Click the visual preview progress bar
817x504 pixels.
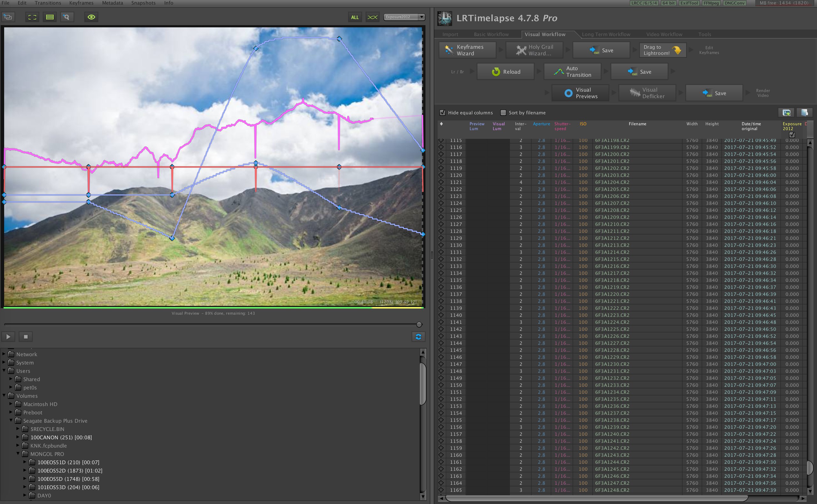pos(214,308)
